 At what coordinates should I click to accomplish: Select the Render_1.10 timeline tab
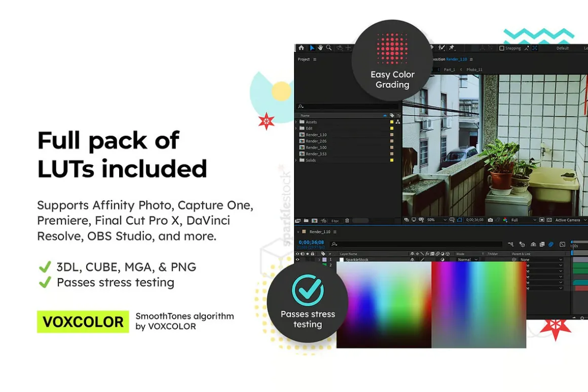[319, 231]
